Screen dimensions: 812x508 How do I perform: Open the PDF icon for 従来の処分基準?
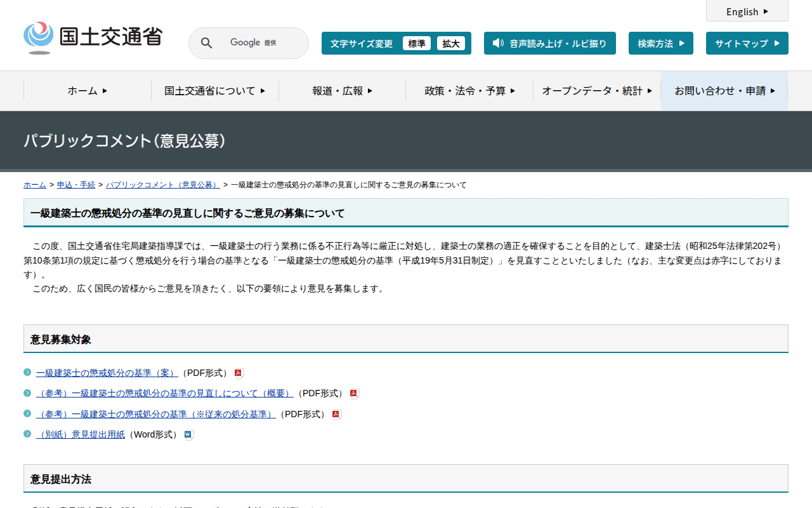[x=336, y=413]
